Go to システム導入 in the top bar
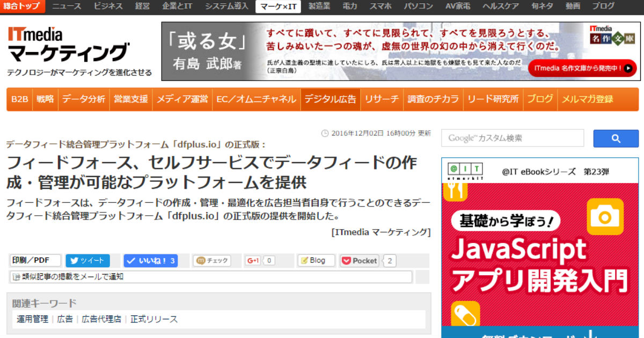644x338 pixels. pyautogui.click(x=226, y=6)
